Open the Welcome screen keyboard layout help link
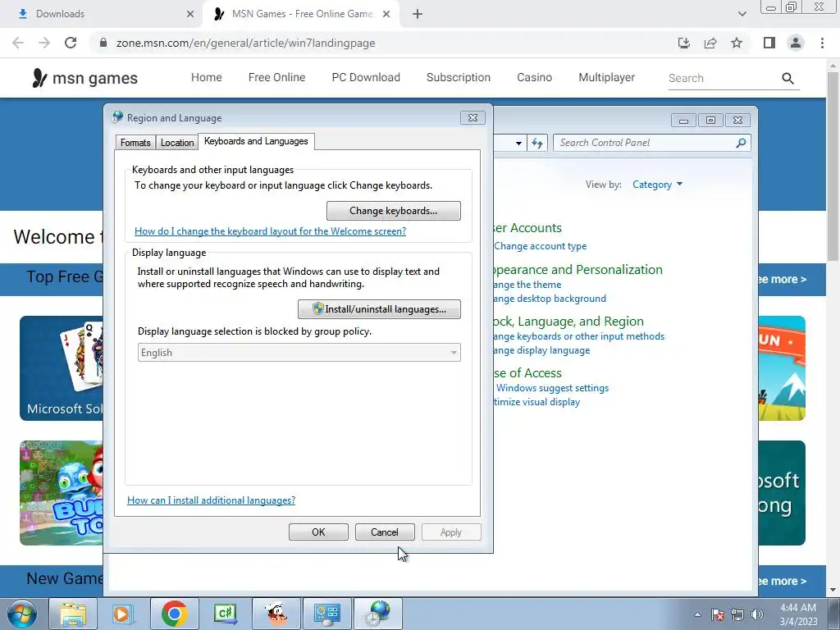The image size is (840, 630). click(x=270, y=231)
